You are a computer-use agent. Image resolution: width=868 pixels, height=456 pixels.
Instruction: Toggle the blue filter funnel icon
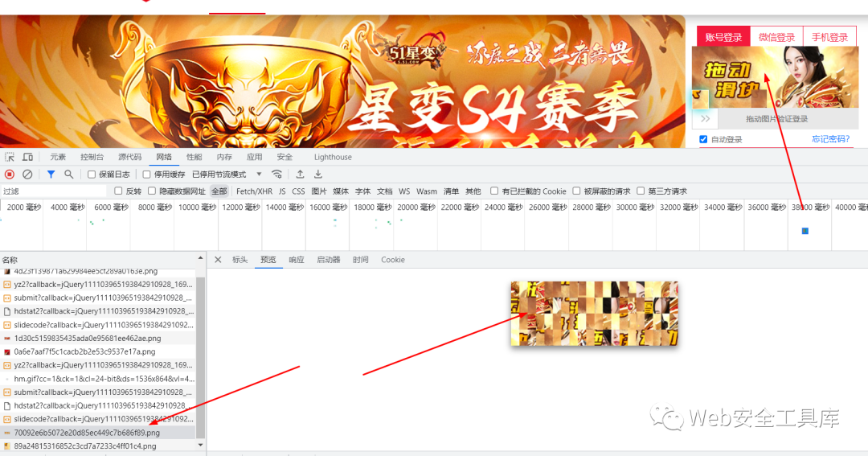(x=51, y=174)
